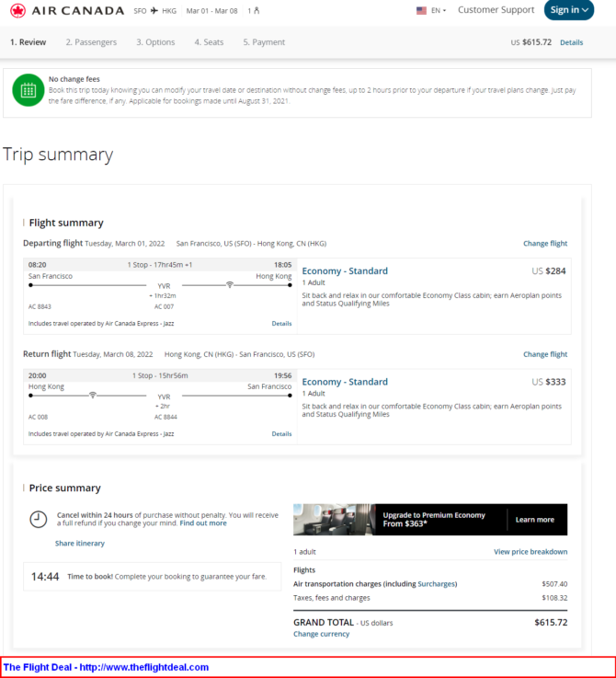Click the YVR stop on departing flight
Screen dimensions: 616x678
click(164, 286)
